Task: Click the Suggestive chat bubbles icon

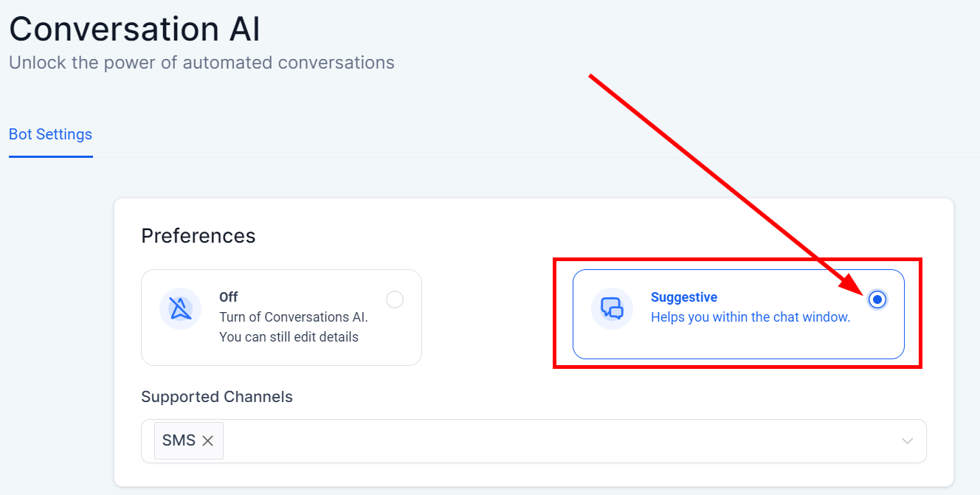Action: pyautogui.click(x=612, y=308)
